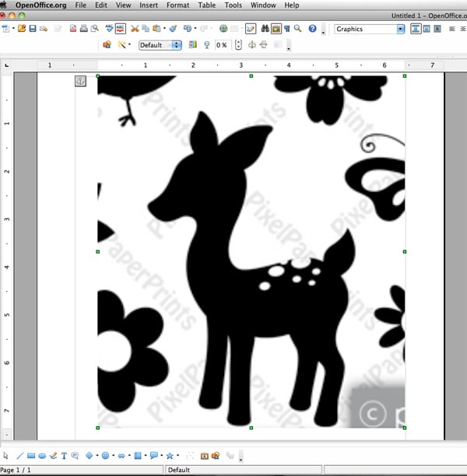Toggle Show Draw Functions button

251,29
